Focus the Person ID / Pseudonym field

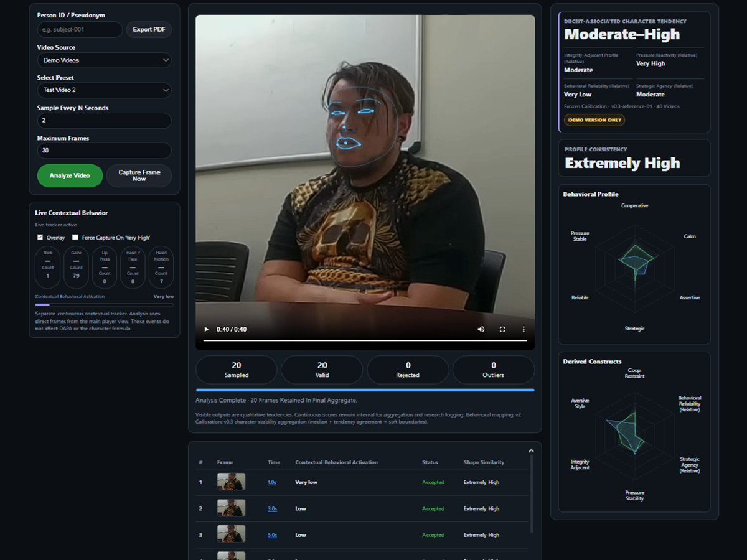(80, 30)
